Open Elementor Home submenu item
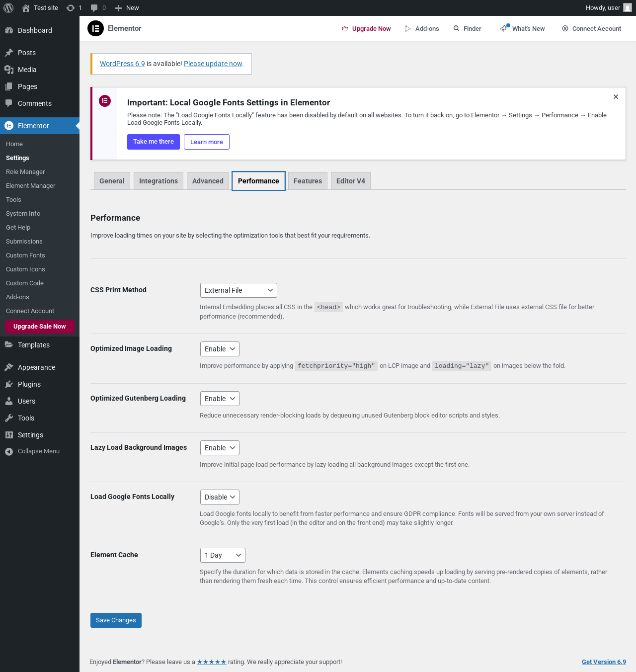The image size is (636, 672). (x=14, y=144)
